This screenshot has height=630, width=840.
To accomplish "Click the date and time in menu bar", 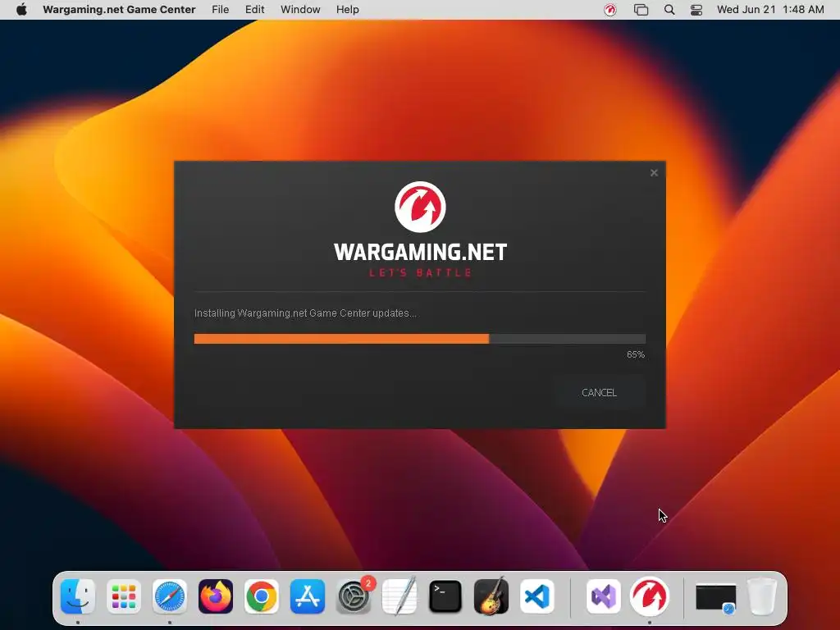I will [770, 10].
